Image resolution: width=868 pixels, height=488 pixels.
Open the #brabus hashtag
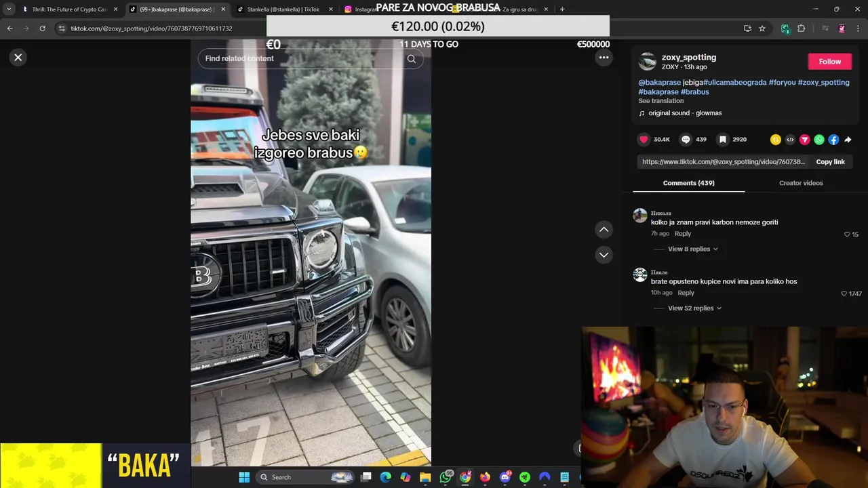click(694, 92)
